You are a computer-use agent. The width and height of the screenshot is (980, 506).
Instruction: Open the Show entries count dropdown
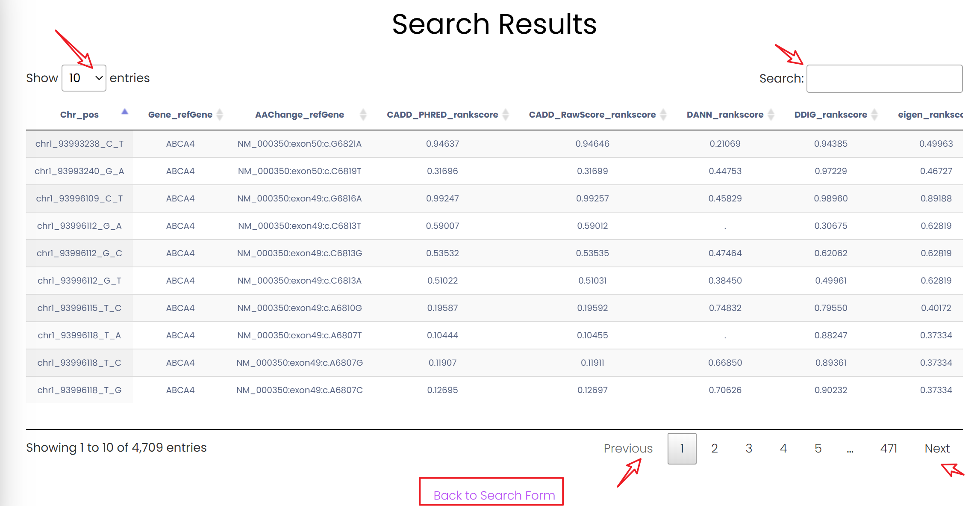tap(84, 78)
